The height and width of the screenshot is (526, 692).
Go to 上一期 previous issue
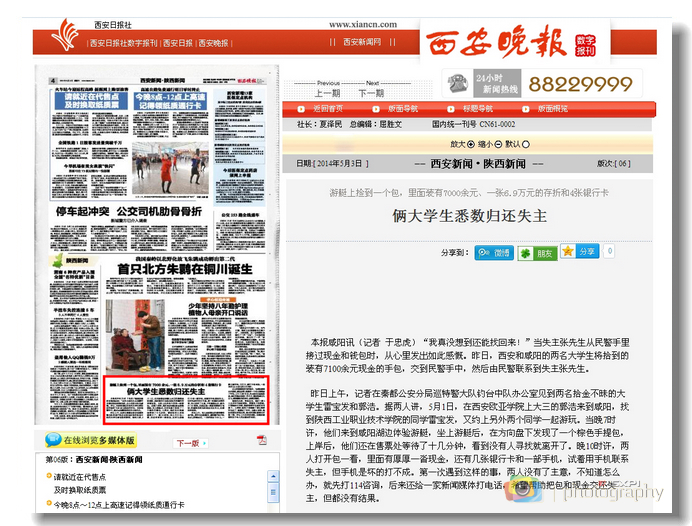pos(328,93)
